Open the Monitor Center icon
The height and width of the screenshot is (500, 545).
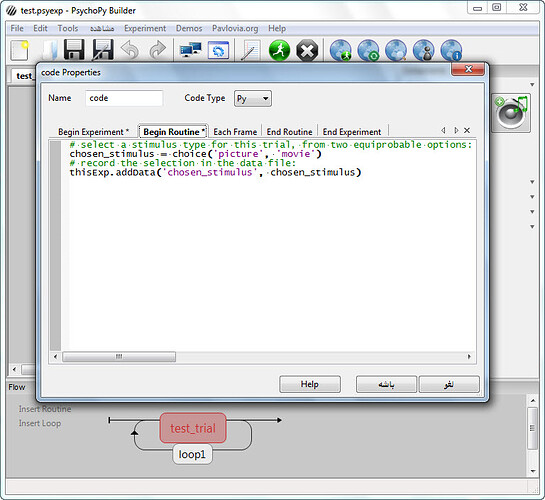pyautogui.click(x=190, y=50)
